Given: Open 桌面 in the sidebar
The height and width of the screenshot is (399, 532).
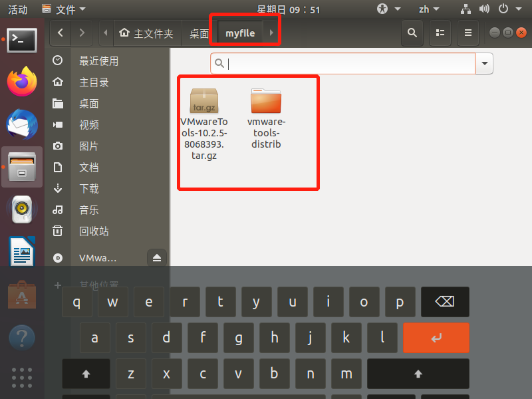Looking at the screenshot, I should tap(89, 104).
